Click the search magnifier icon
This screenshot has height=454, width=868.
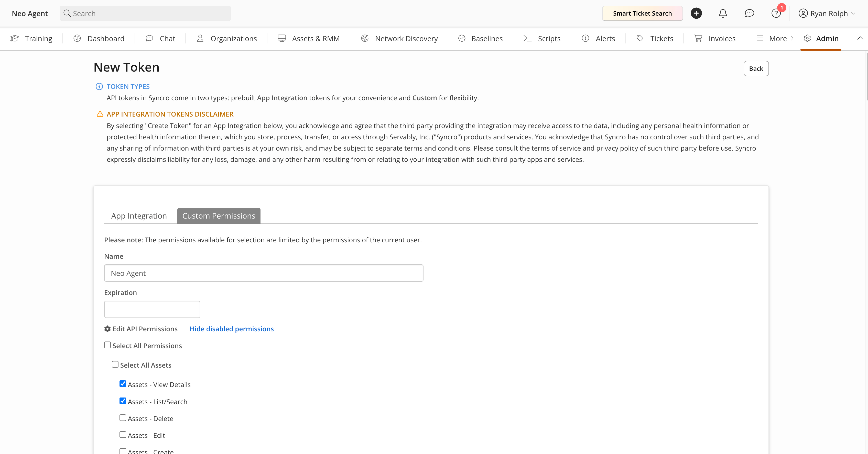click(67, 13)
